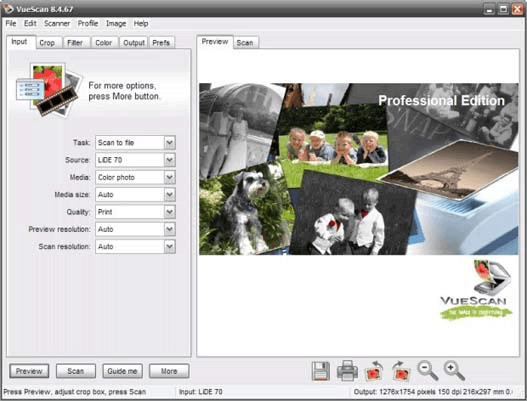Rotate image left using toolbar icon

(374, 371)
